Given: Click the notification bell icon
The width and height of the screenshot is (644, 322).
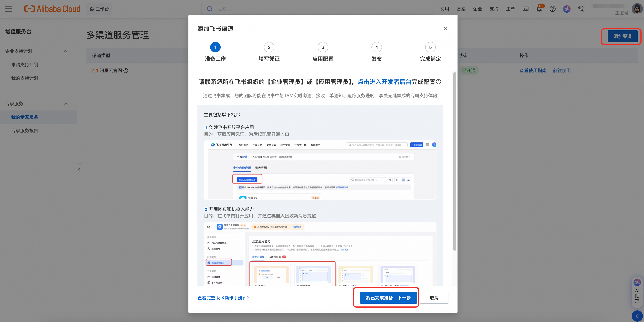Looking at the screenshot, I should click(x=539, y=9).
